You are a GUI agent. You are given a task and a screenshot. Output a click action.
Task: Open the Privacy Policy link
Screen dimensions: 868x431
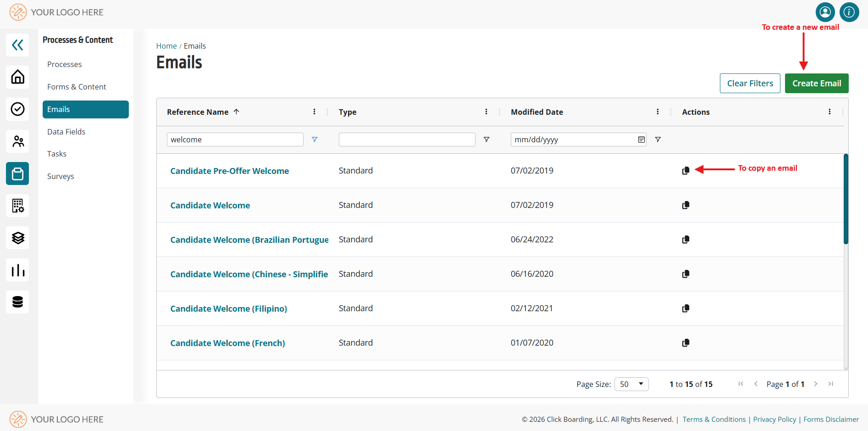774,420
